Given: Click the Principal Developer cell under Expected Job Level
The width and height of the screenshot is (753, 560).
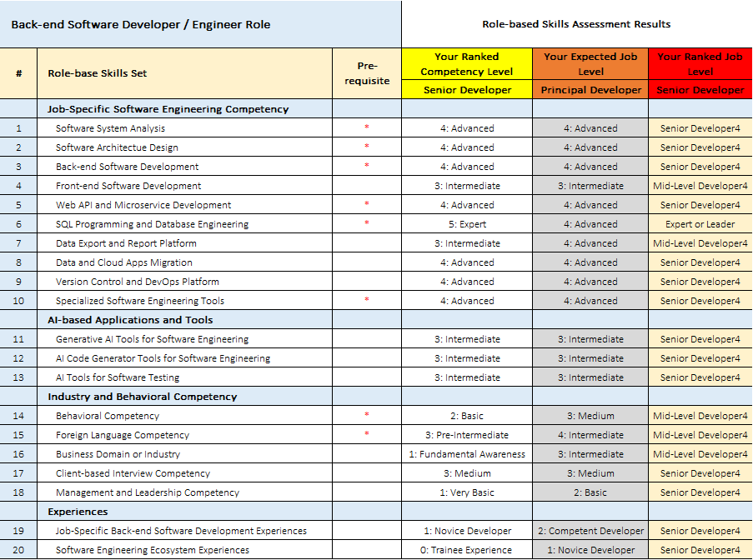Looking at the screenshot, I should coord(590,90).
